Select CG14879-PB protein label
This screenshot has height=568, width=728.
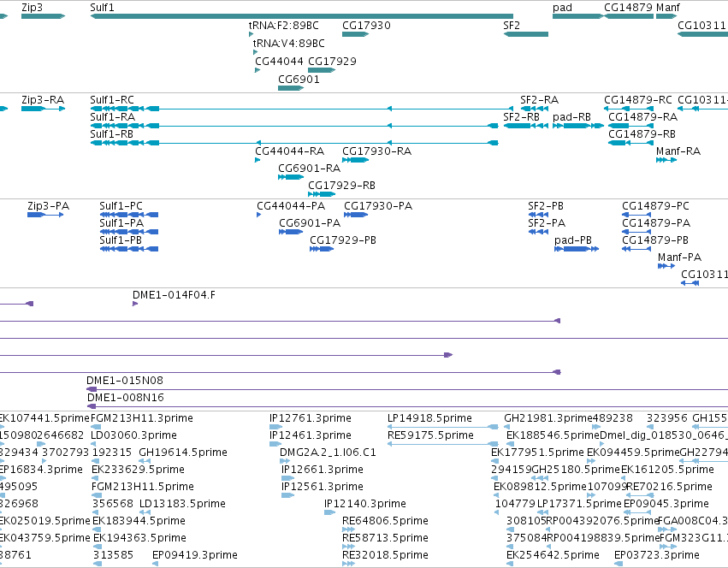click(655, 240)
